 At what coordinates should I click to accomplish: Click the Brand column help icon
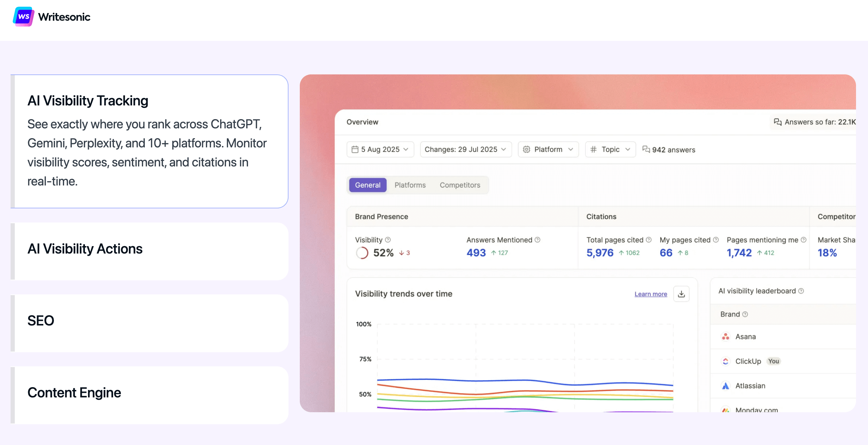(x=745, y=315)
